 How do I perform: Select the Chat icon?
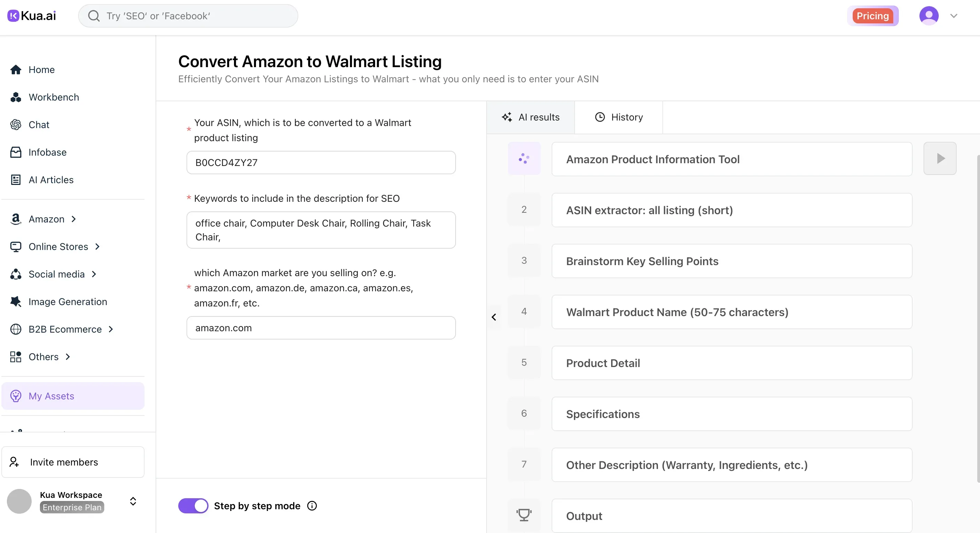(x=15, y=125)
